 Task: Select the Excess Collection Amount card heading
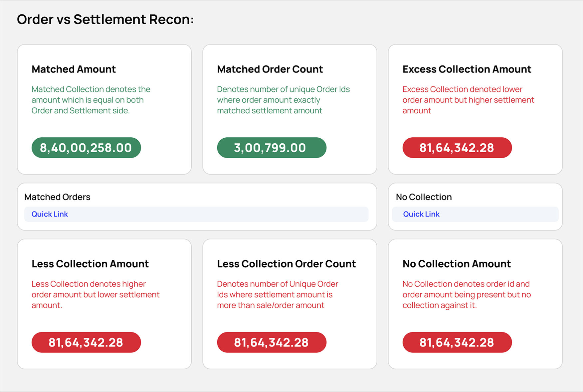(x=467, y=69)
